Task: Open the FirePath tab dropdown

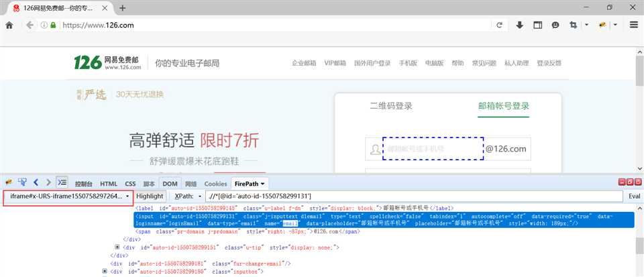Action: click(262, 184)
